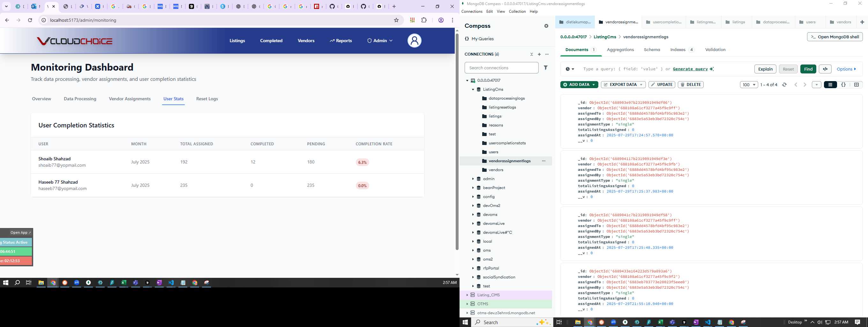Expand the Listing_CMS connection
Image resolution: width=868 pixels, height=327 pixels.
pos(467,295)
